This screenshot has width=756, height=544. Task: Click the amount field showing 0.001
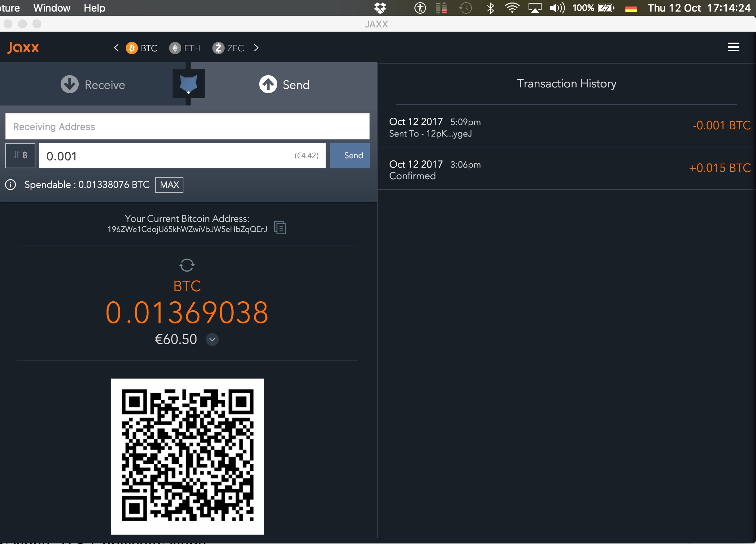click(x=182, y=156)
